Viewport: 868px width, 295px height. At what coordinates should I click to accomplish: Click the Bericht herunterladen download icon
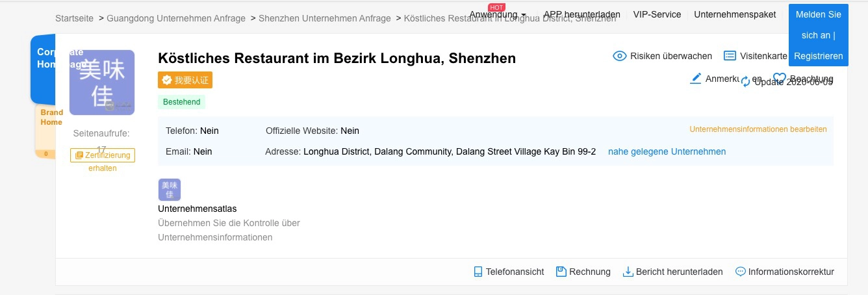(x=628, y=272)
